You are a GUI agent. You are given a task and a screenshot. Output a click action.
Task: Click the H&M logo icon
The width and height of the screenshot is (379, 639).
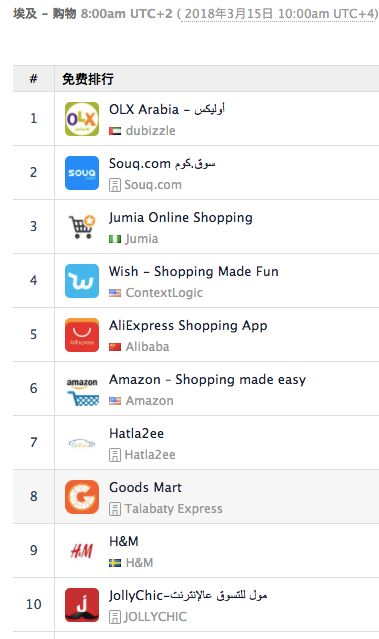click(x=82, y=551)
